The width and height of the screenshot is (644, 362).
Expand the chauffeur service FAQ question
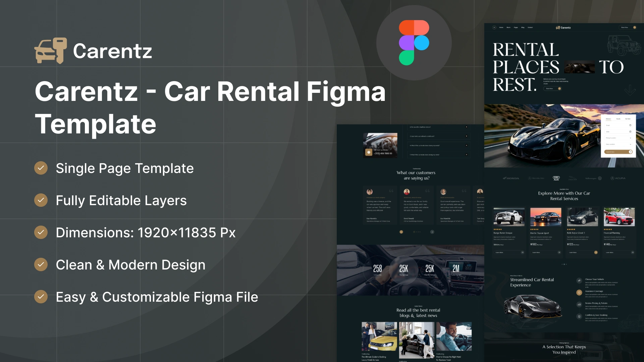[x=438, y=127]
